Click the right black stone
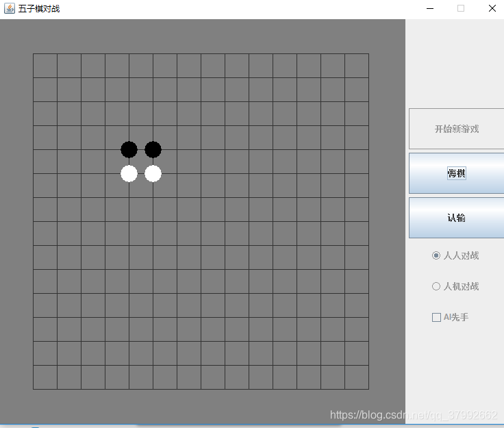504x428 pixels. (153, 149)
